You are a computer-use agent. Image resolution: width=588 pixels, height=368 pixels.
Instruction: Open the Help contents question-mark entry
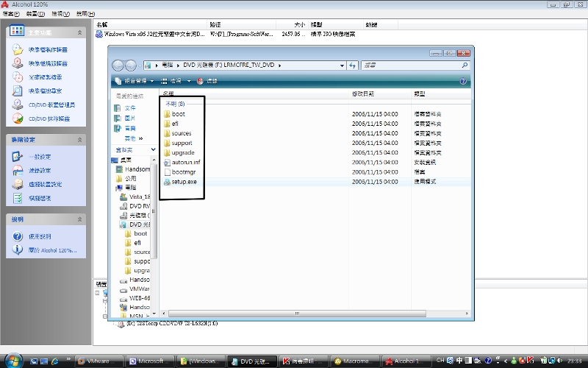click(40, 236)
